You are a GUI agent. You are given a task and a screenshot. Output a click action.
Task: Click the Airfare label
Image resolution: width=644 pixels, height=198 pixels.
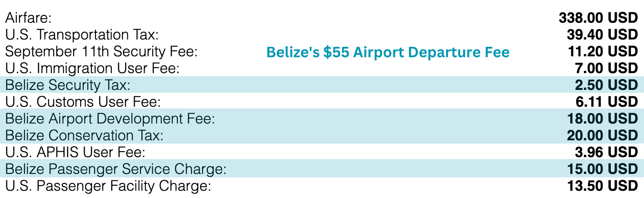point(28,18)
